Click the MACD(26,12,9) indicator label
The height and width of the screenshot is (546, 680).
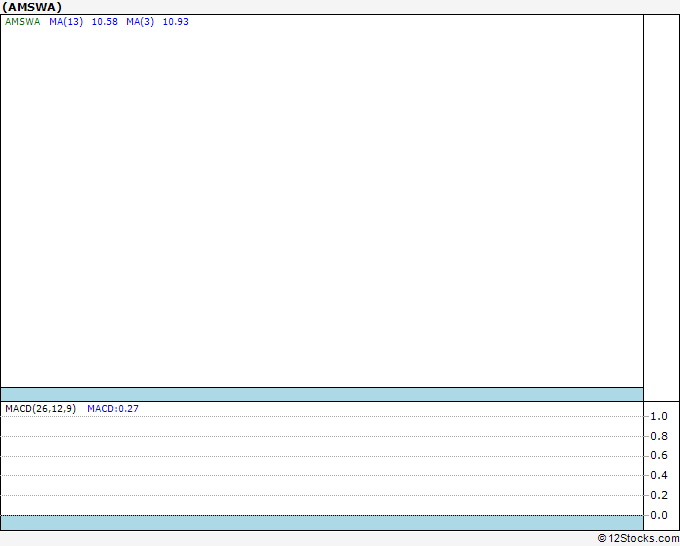coord(40,409)
